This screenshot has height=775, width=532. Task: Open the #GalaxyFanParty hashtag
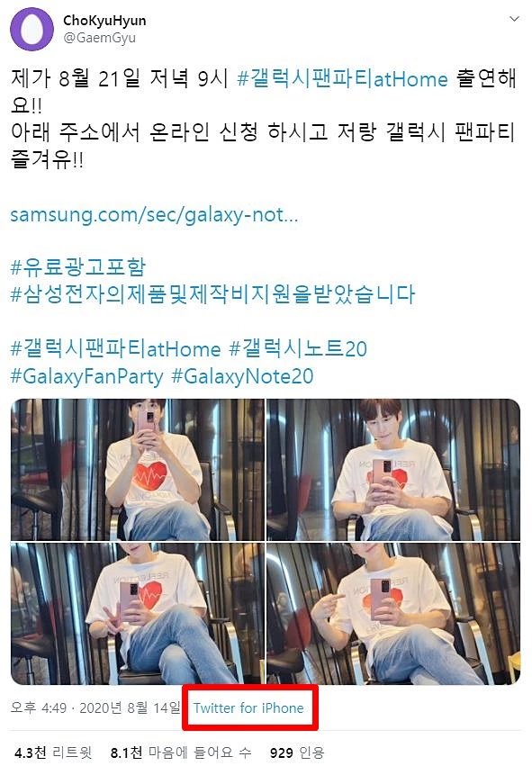86,376
